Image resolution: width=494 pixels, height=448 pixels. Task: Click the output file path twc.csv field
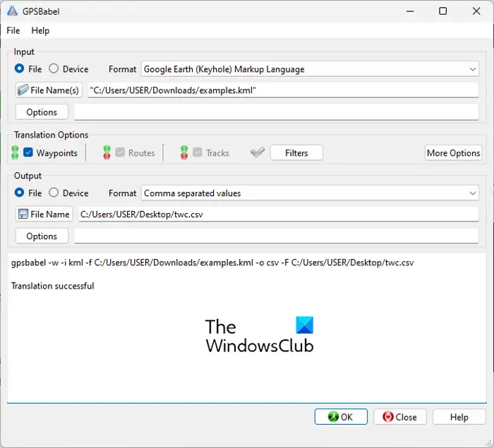coord(279,214)
